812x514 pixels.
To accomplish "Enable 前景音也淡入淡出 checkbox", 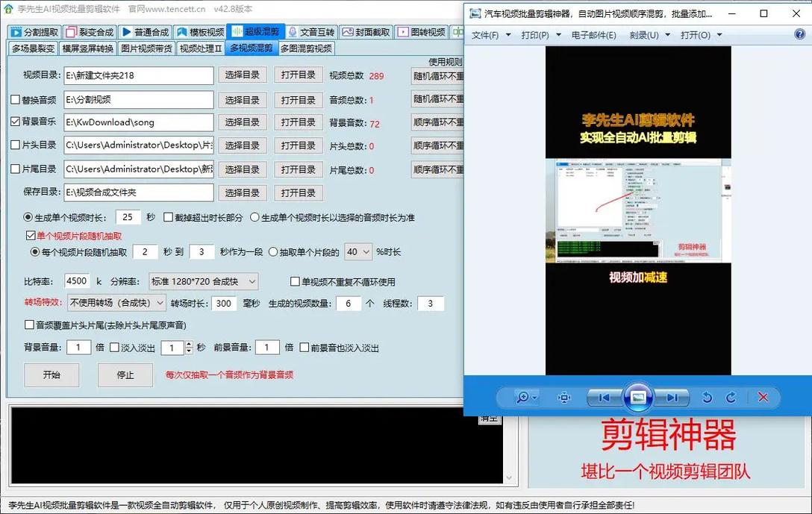I will tap(304, 348).
